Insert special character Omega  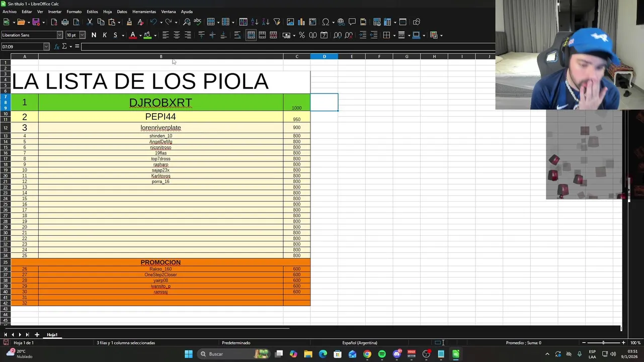coord(326,22)
